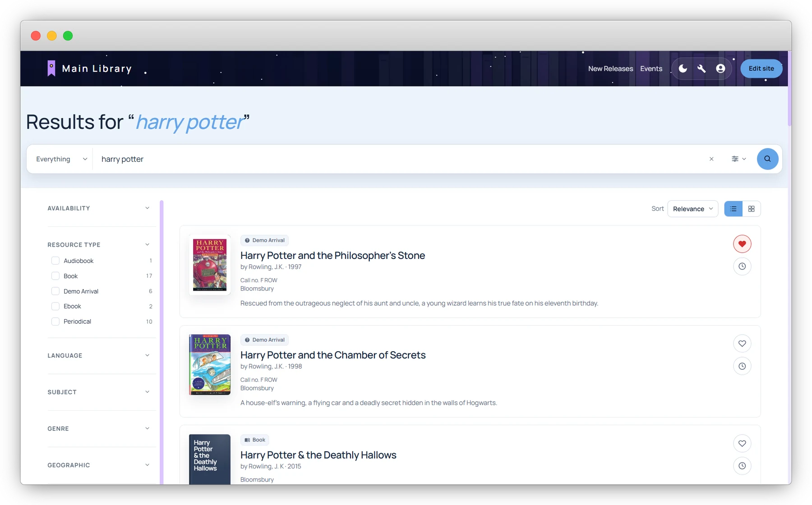Check the Periodical filter checkbox
The image size is (812, 505).
[55, 321]
